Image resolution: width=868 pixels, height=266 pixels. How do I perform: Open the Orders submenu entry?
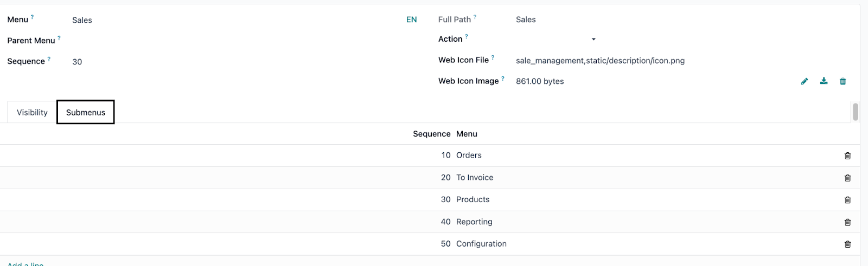pyautogui.click(x=469, y=155)
